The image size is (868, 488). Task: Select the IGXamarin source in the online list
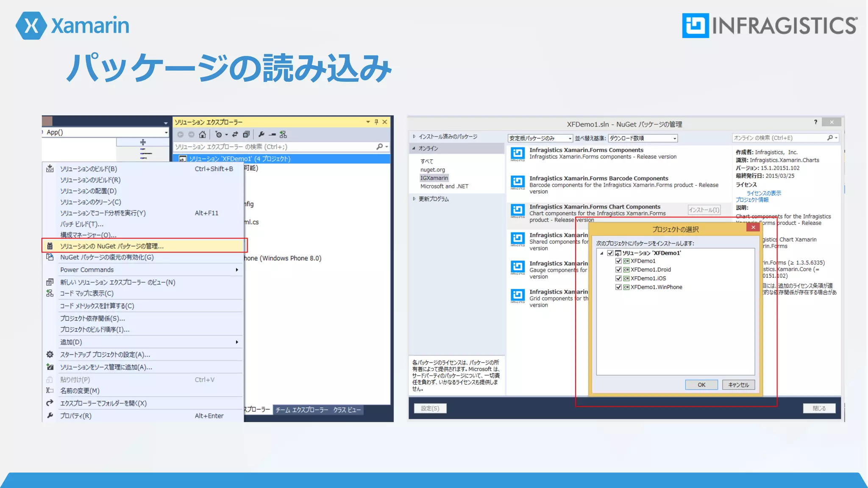434,178
